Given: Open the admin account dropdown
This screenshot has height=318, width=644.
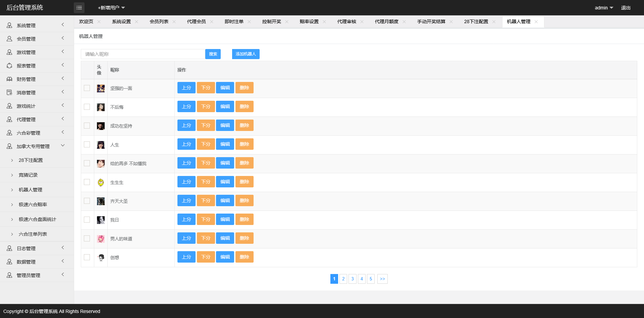Looking at the screenshot, I should point(603,8).
